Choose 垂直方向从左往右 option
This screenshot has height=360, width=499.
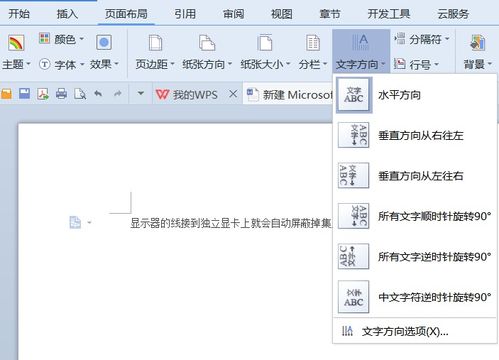415,176
